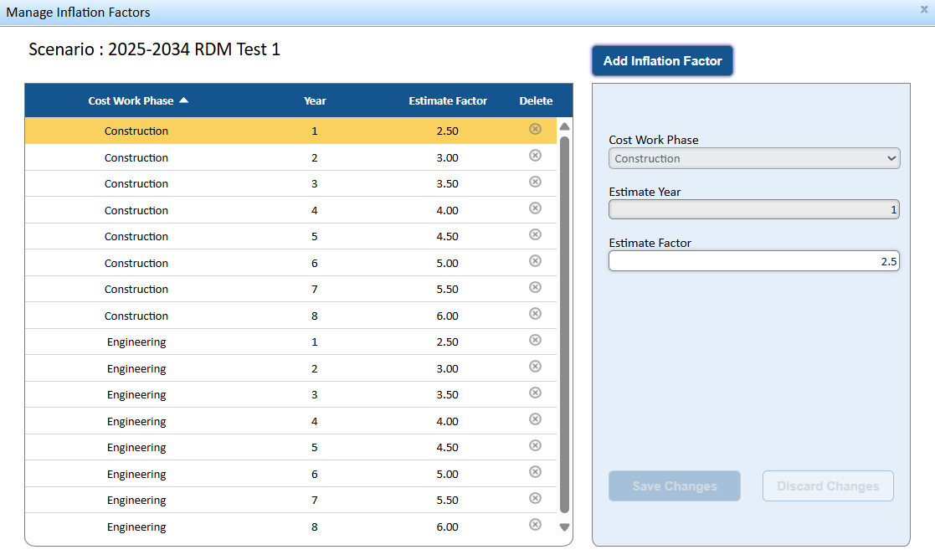Delete the Engineering year 3 row

coord(535,393)
